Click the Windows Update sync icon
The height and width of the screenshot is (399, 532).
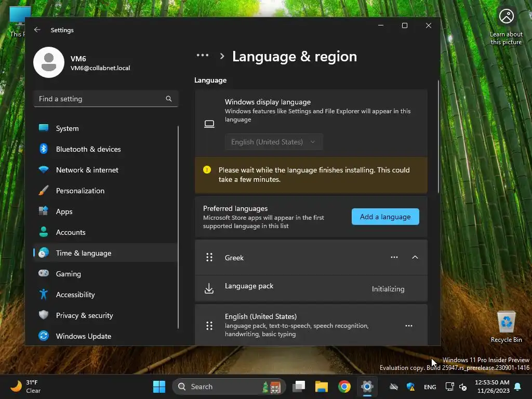coord(44,336)
